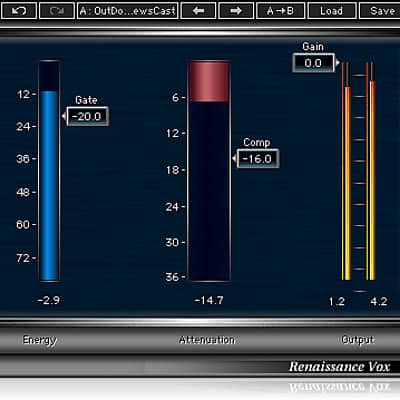Select the Gate value field -20.0

pos(87,116)
